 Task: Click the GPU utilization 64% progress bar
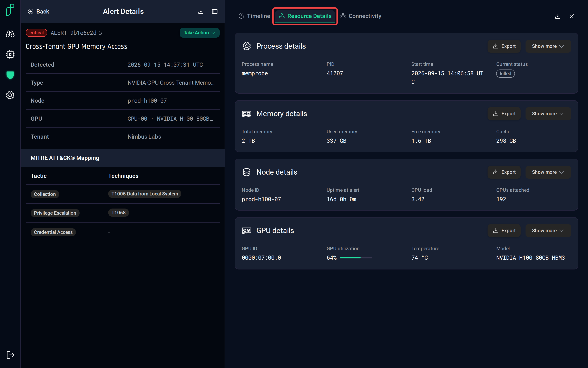(356, 258)
